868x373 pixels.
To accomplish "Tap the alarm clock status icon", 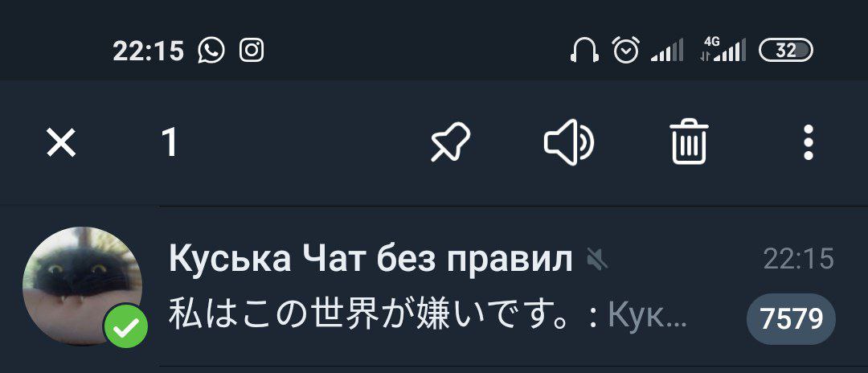I will 625,50.
